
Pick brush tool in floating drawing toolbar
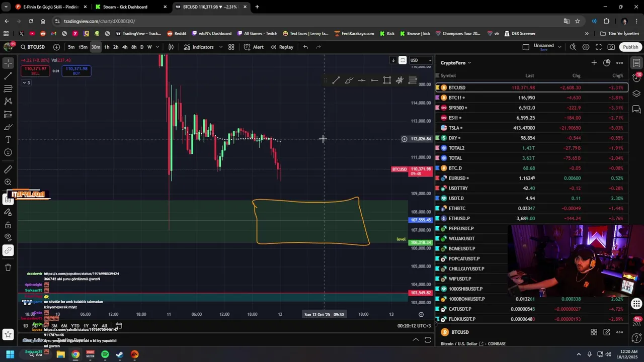click(349, 80)
